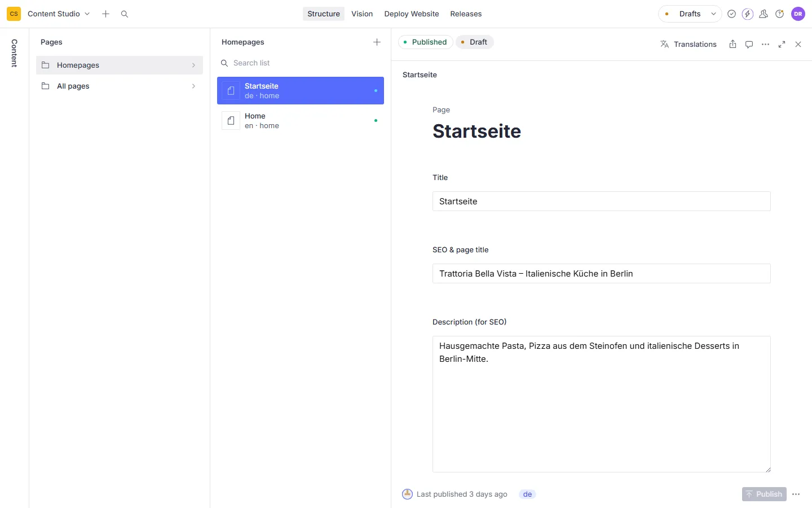Open the Translations menu
The width and height of the screenshot is (812, 508).
(689, 44)
